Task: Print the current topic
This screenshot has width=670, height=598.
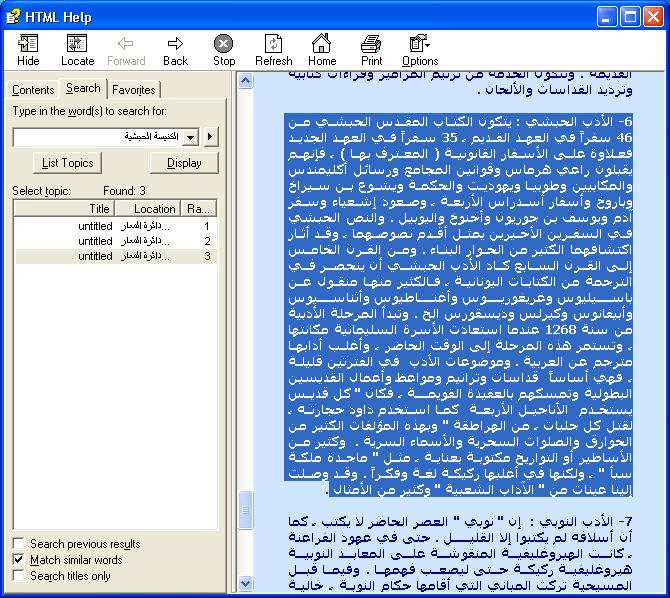Action: (371, 50)
